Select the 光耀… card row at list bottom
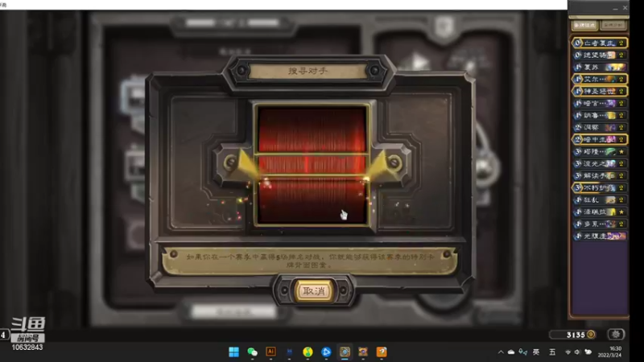The height and width of the screenshot is (362, 644). click(600, 236)
